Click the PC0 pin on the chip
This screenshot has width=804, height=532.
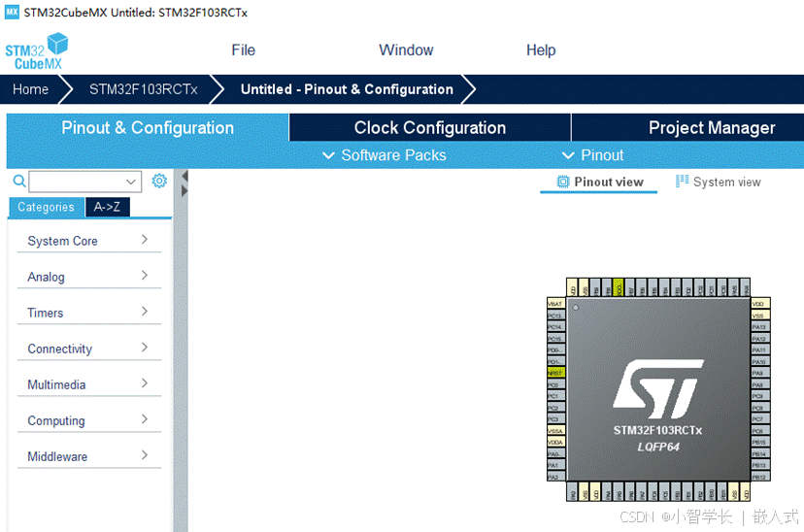(x=555, y=384)
